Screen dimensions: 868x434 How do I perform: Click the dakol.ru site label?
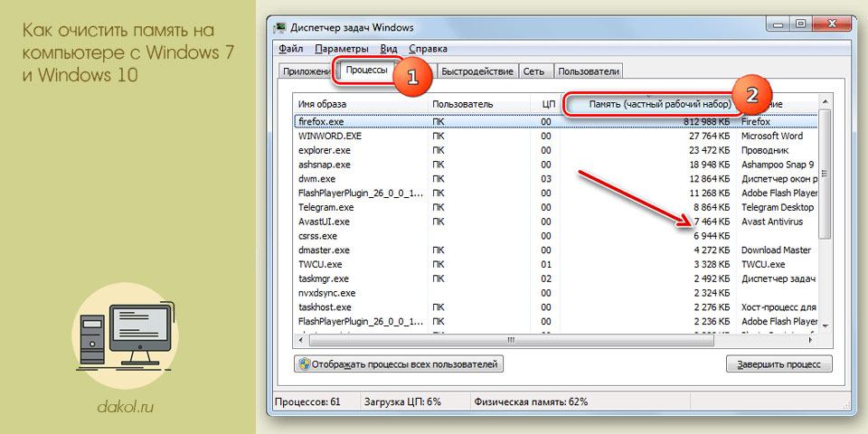tap(126, 408)
